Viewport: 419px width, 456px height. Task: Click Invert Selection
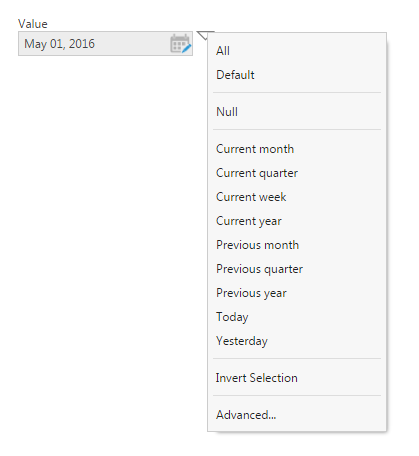coord(297,378)
